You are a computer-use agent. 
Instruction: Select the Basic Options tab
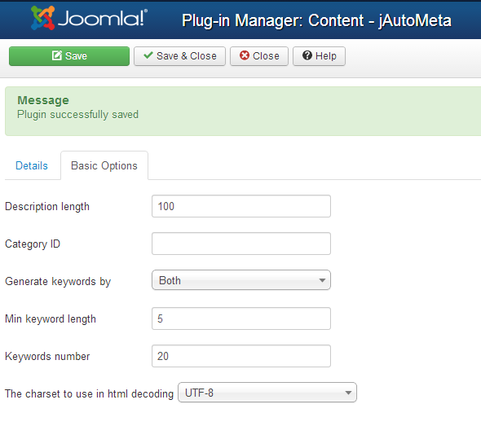104,166
